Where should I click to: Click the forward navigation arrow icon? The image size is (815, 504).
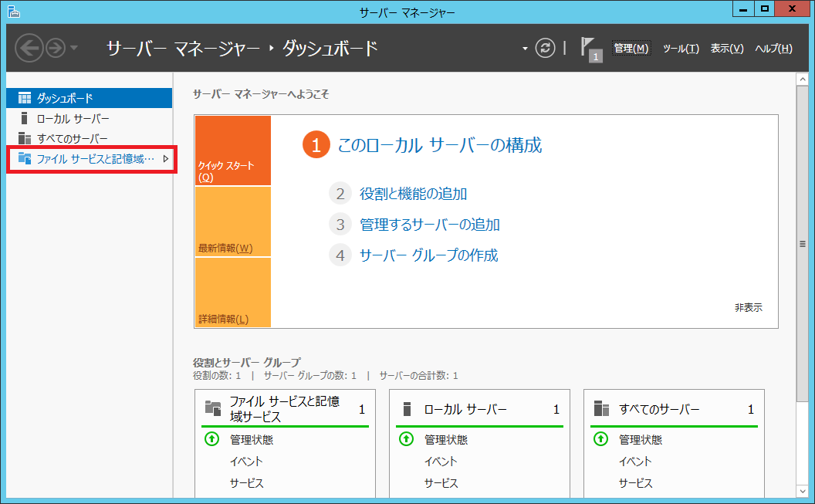(x=55, y=49)
